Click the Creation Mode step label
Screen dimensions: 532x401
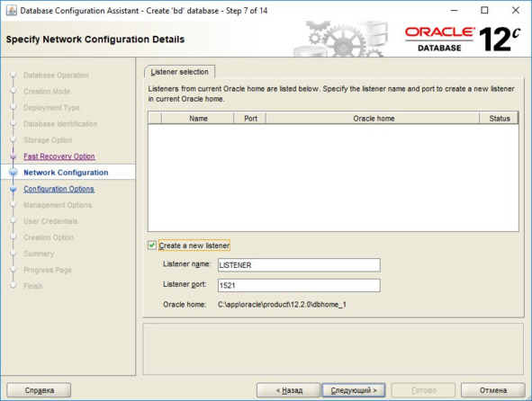pos(47,92)
